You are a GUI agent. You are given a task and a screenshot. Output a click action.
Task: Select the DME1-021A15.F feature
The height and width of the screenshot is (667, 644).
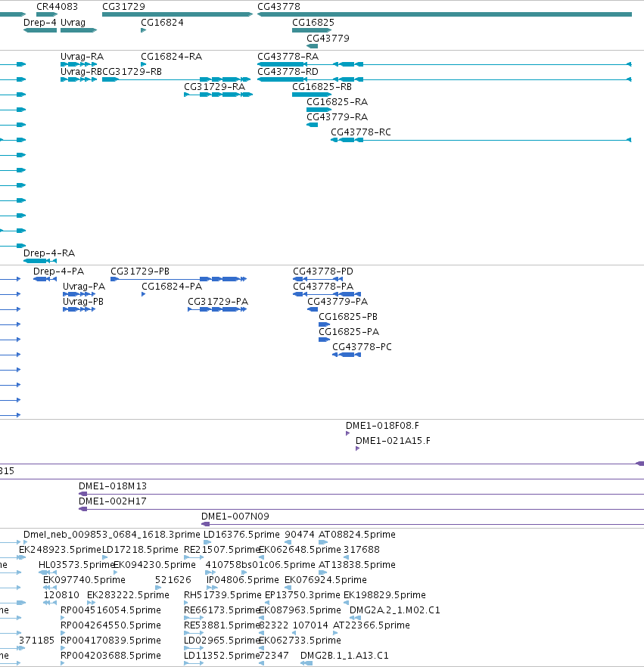(357, 448)
